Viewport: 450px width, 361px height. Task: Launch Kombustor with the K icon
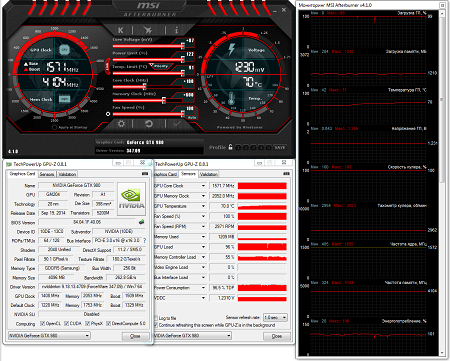tap(121, 30)
